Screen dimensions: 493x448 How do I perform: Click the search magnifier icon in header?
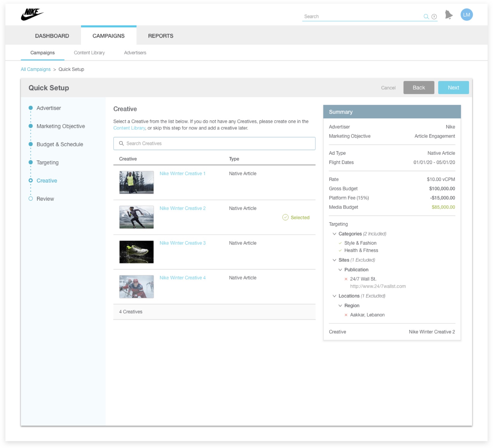tap(426, 17)
